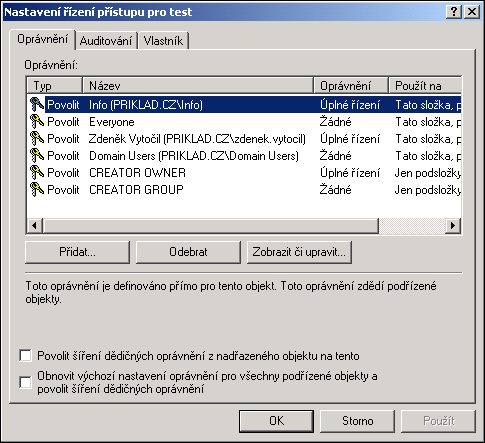Click the right scroll arrow in list

453,225
